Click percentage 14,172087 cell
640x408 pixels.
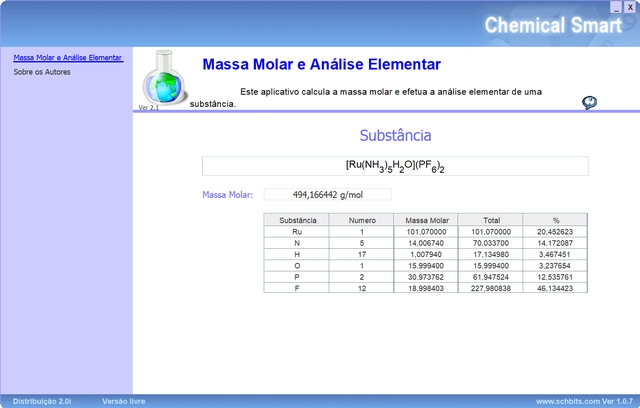(x=555, y=243)
